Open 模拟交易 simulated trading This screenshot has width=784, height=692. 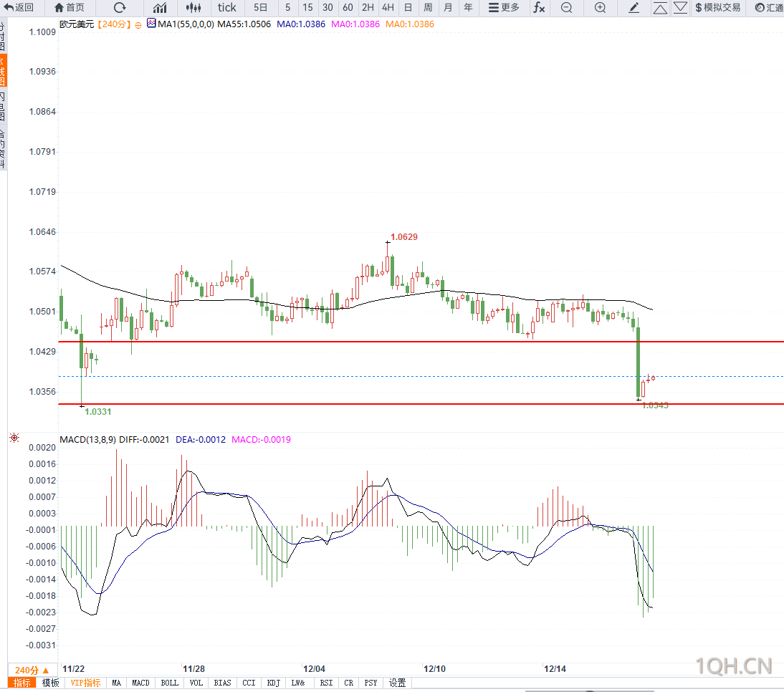tap(718, 7)
